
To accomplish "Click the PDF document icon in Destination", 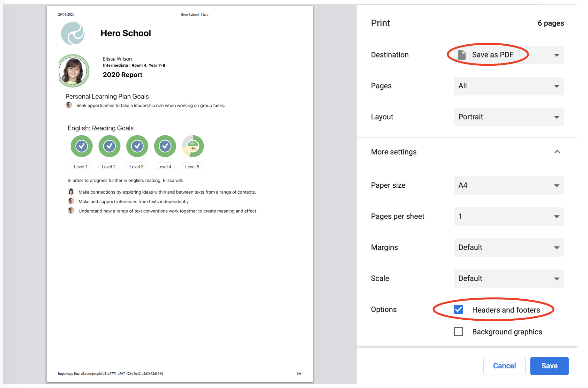I will click(x=462, y=55).
